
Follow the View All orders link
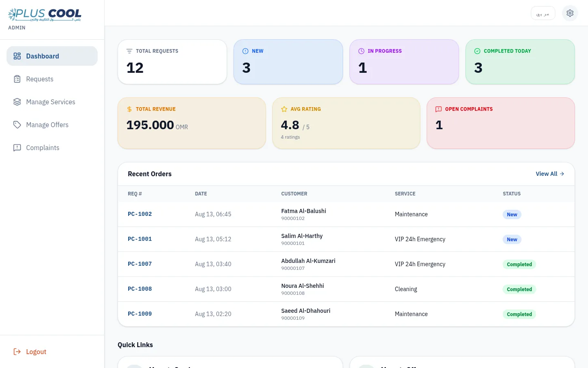[550, 174]
